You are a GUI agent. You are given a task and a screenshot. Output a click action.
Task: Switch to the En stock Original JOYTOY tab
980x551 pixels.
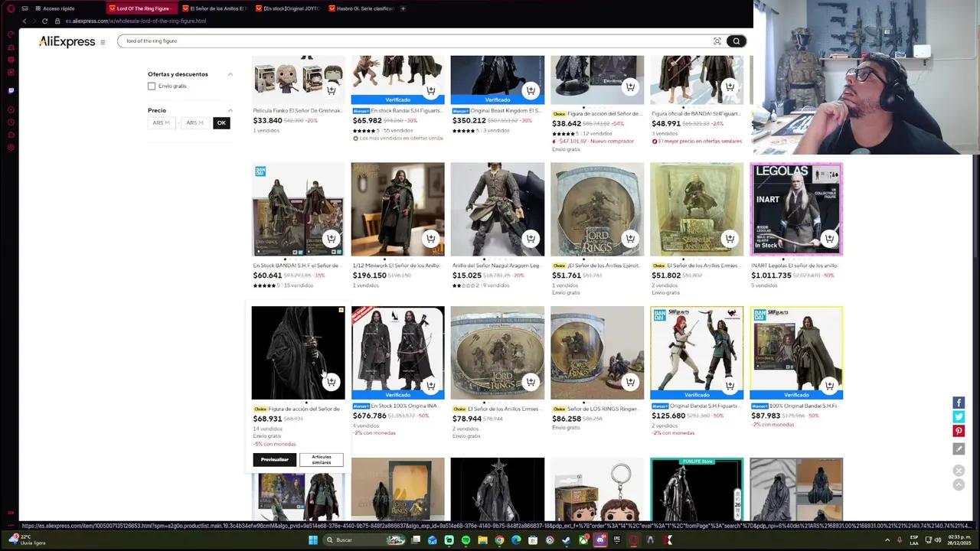[287, 8]
